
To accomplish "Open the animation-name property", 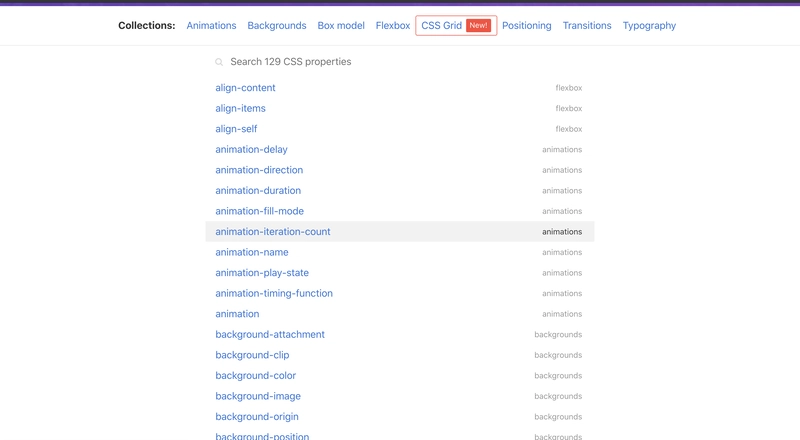I will (x=252, y=252).
